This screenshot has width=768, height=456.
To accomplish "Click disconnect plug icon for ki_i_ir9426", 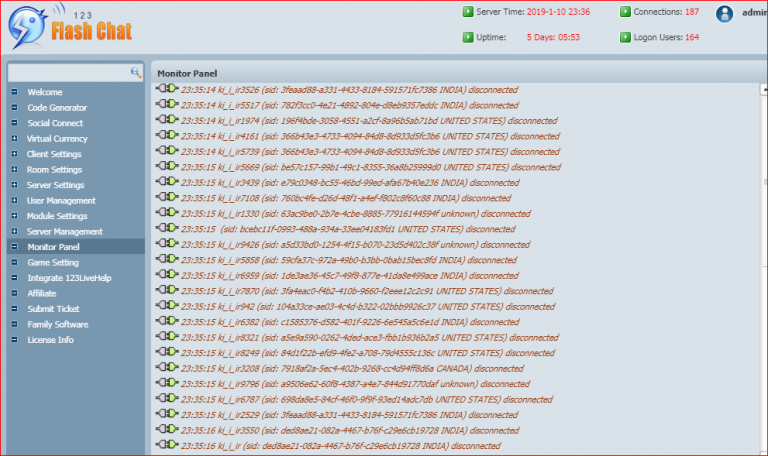I will [167, 243].
